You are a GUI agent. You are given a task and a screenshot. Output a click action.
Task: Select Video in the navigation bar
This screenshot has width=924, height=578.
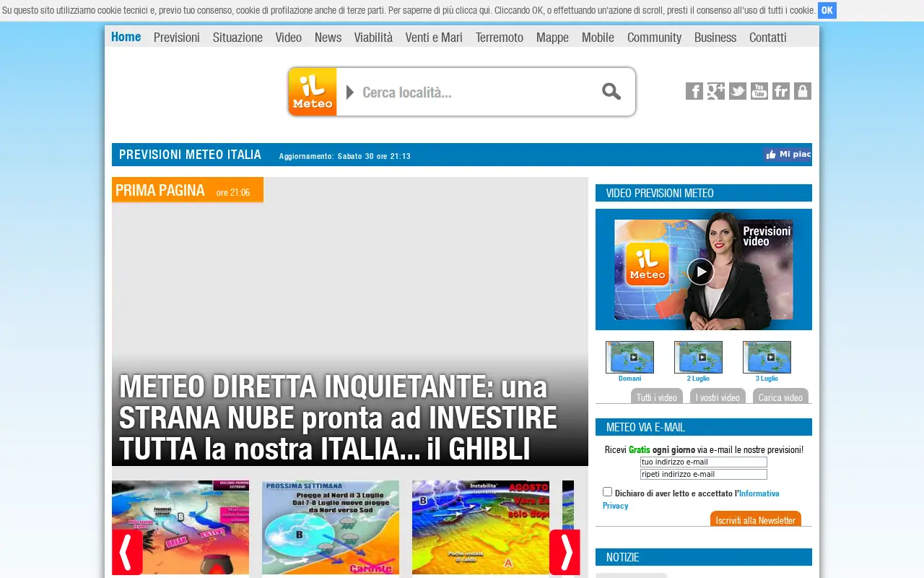289,38
